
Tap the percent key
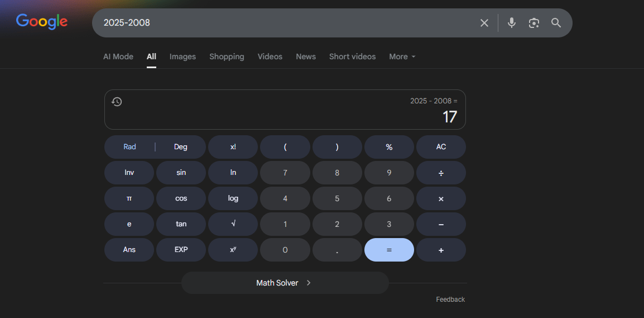(389, 147)
